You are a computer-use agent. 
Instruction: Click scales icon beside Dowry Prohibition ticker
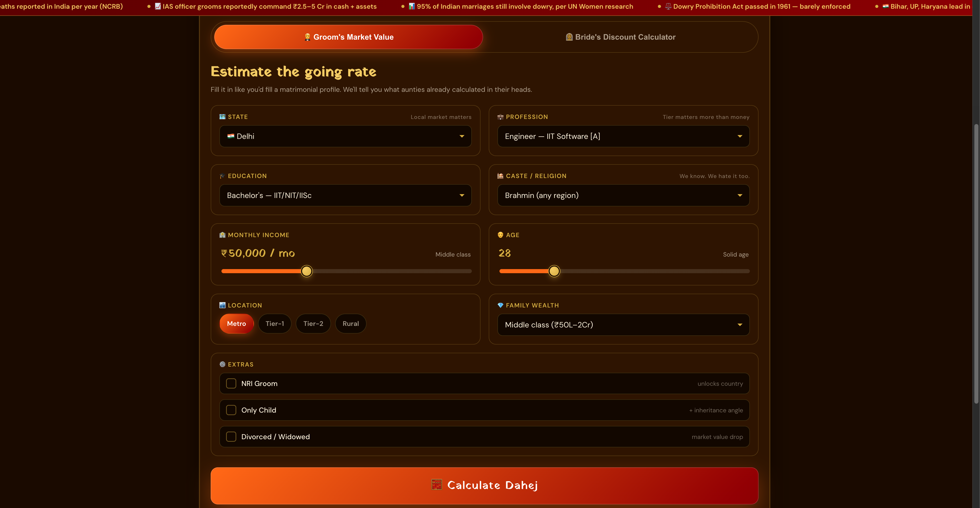pyautogui.click(x=668, y=6)
